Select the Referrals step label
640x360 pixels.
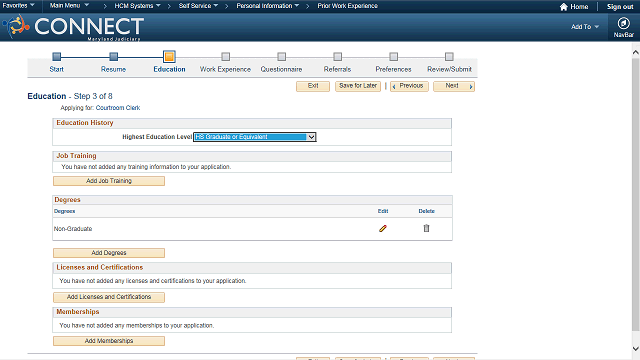[338, 69]
